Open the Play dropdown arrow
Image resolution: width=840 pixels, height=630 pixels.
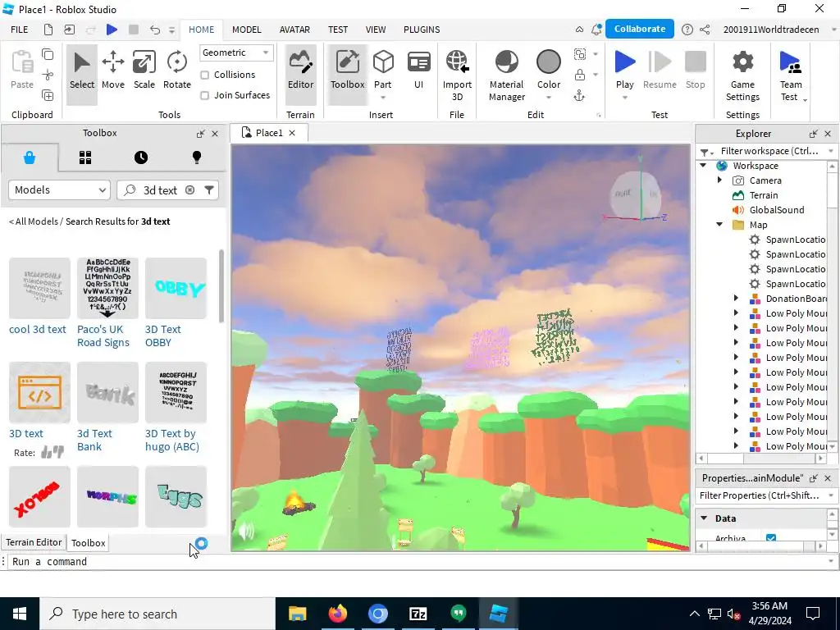624,98
